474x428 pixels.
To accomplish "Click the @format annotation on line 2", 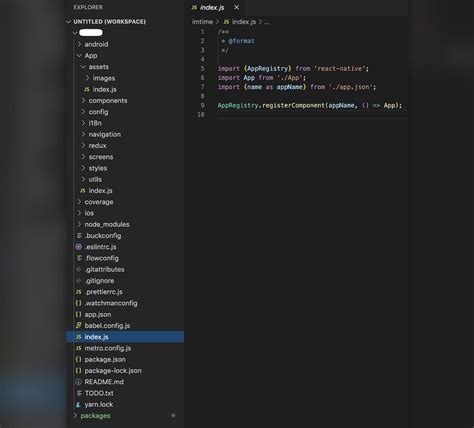I will 242,41.
